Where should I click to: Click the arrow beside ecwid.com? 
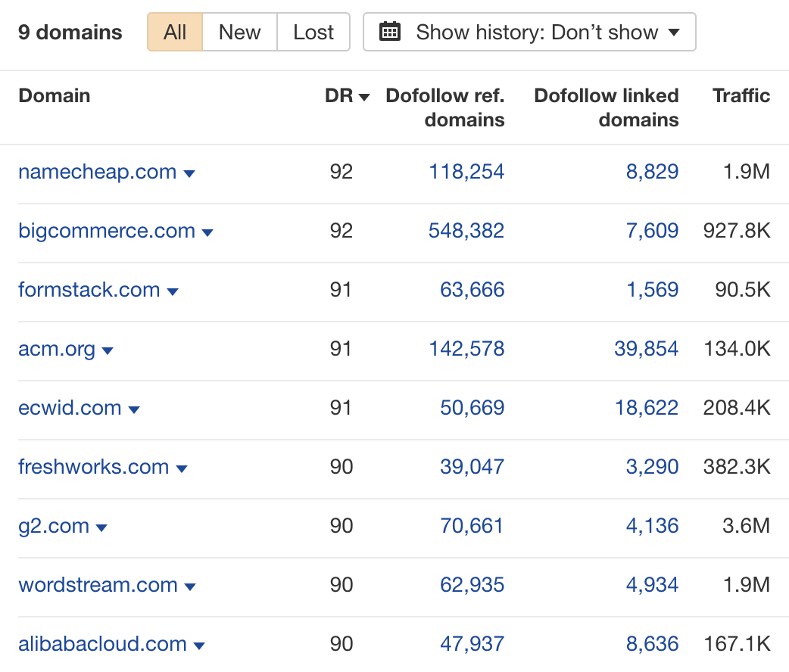[134, 409]
